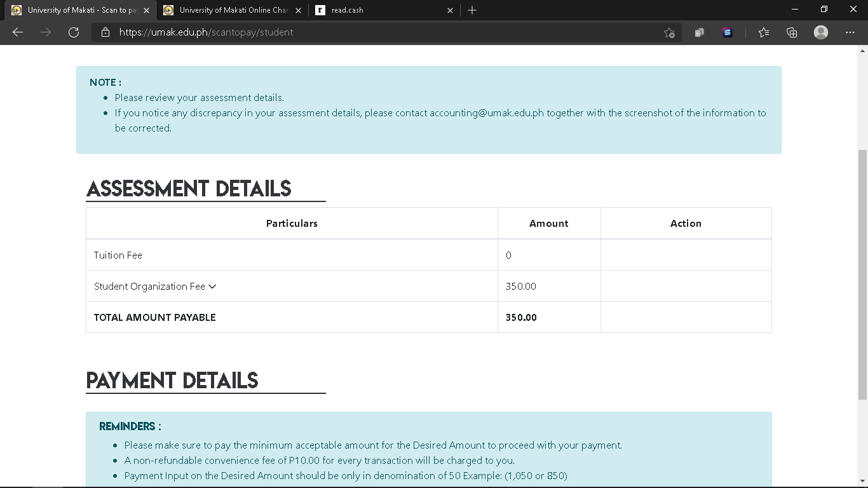Switch to University of Makati Online Chat tab
The image size is (868, 488).
point(232,10)
